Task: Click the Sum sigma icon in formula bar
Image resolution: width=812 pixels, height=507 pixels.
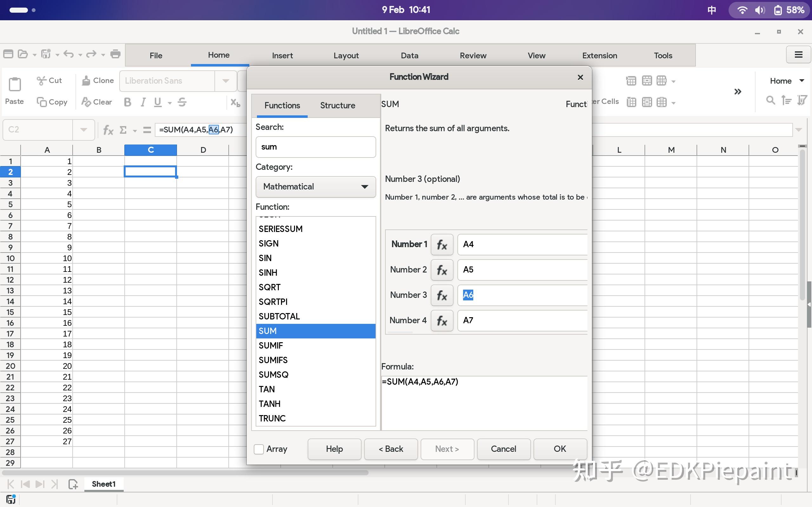Action: [123, 130]
